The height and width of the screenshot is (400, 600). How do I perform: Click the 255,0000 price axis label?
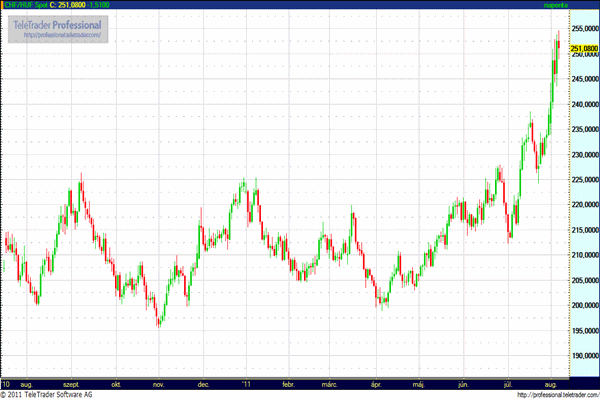click(x=584, y=29)
